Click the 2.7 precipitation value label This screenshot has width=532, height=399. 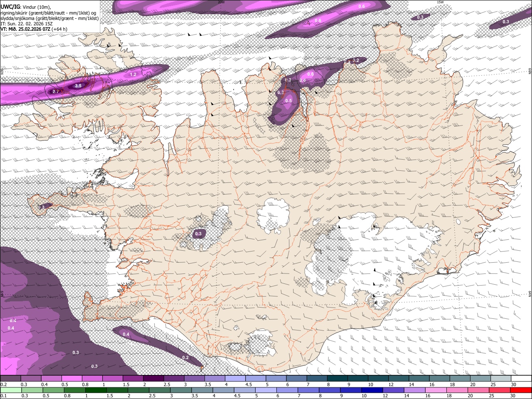pos(55,91)
